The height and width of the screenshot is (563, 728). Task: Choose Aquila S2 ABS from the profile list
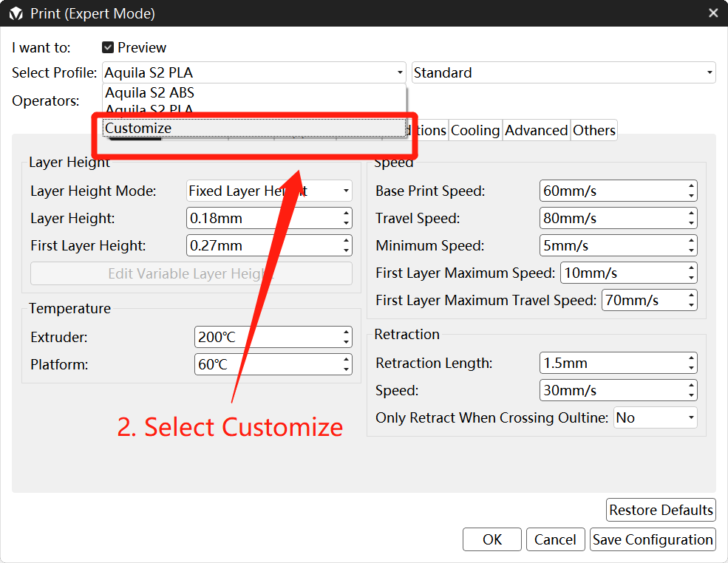(x=254, y=93)
